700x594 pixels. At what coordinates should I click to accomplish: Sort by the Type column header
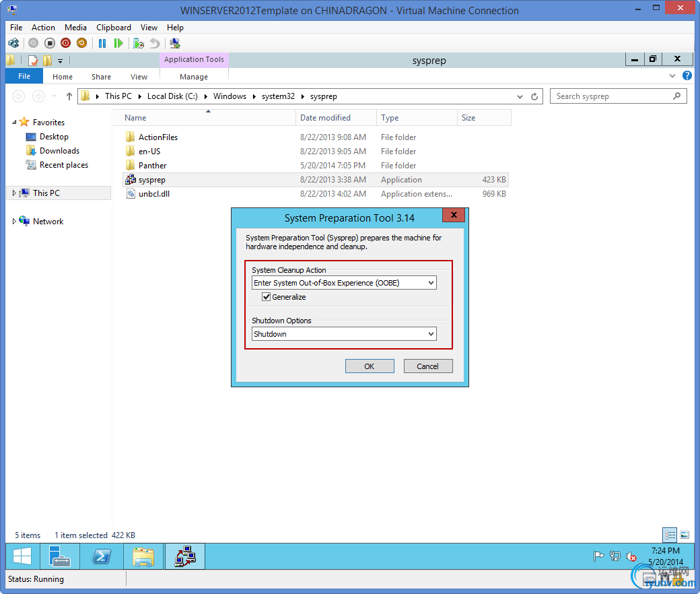click(x=417, y=117)
